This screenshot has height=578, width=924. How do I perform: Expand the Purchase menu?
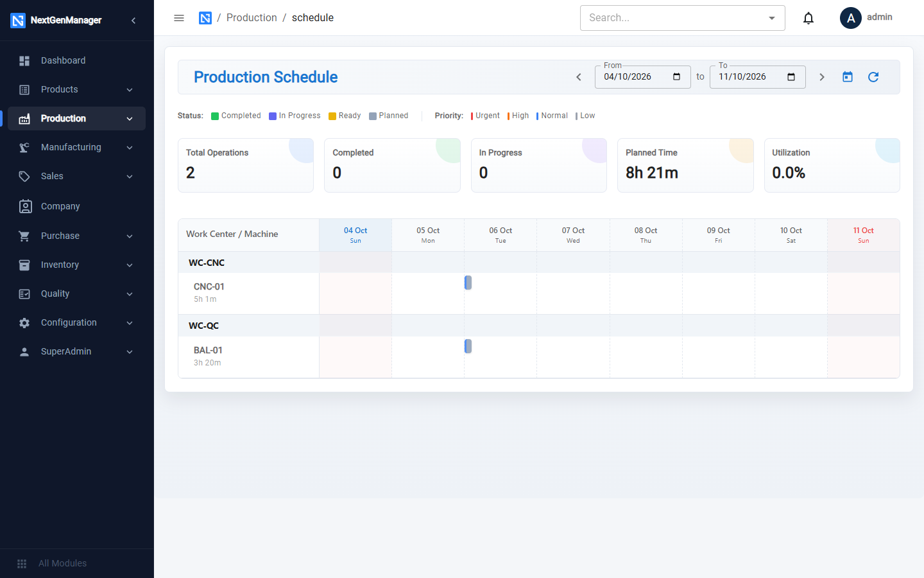[x=77, y=236]
